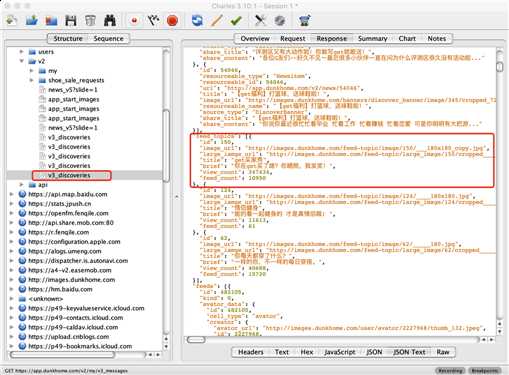Toggle throttling from the toolbar icon

[153, 21]
